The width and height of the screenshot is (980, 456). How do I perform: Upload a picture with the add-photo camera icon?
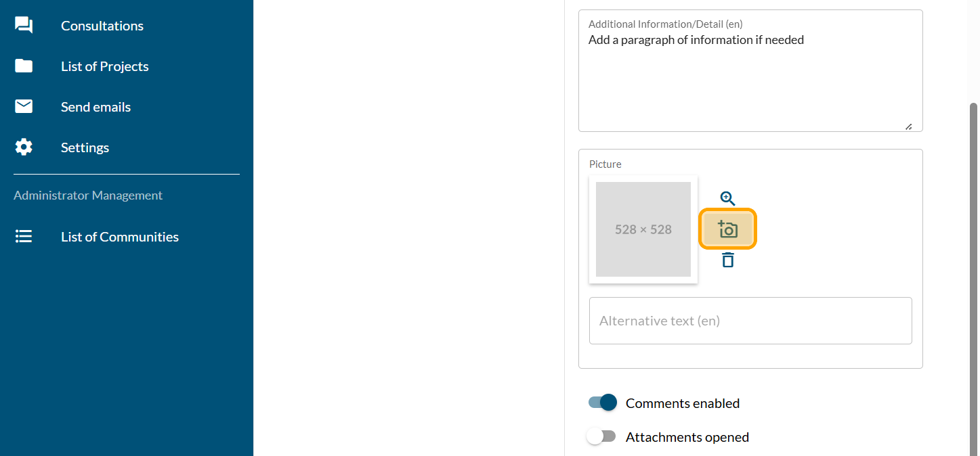click(727, 229)
